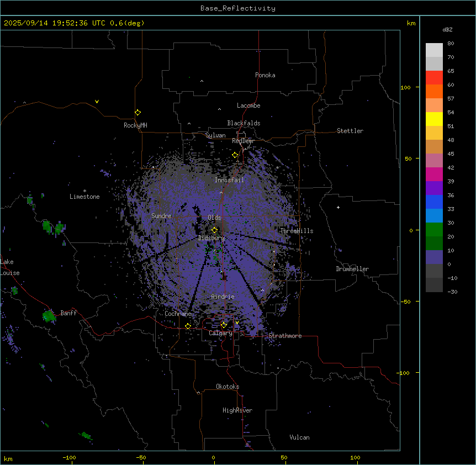
Task: Click the yellow diamond marker below RedDeer
Action: [235, 155]
